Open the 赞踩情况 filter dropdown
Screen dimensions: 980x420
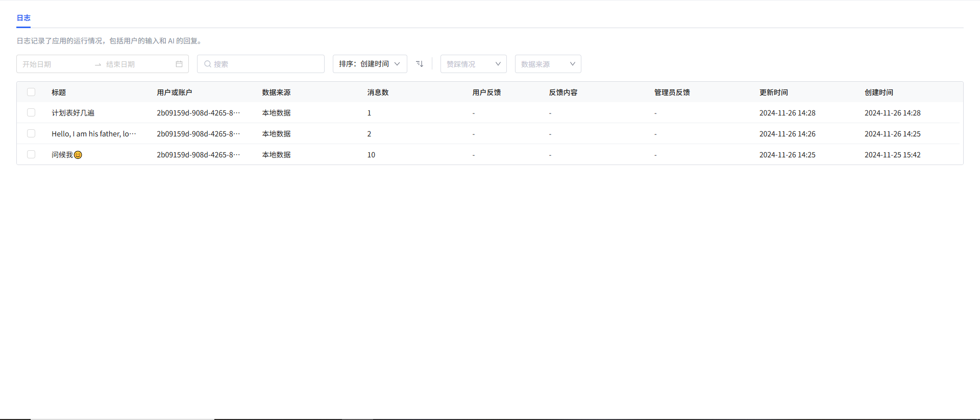tap(474, 64)
